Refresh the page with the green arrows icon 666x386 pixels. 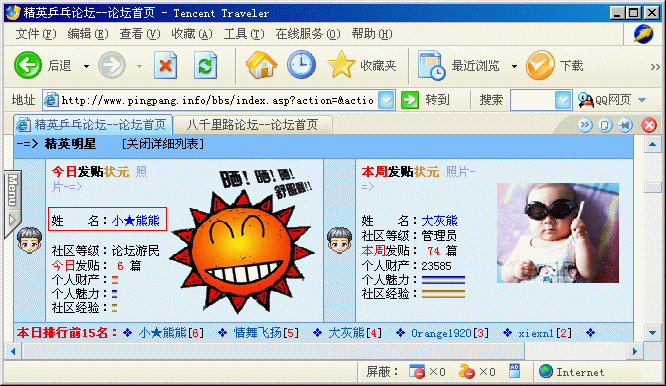[x=206, y=65]
